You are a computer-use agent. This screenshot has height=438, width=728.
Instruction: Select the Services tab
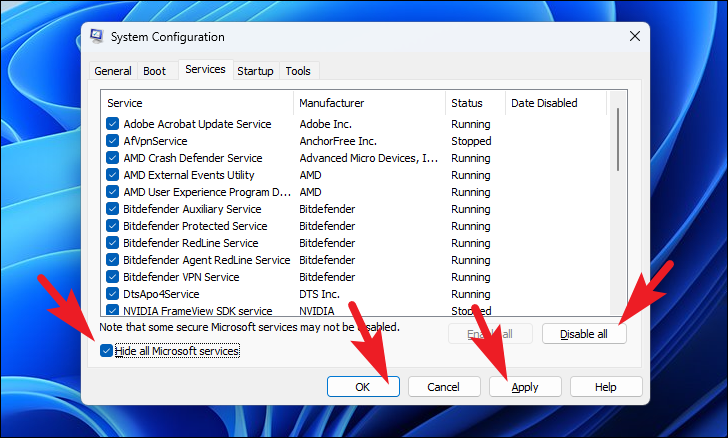coord(205,69)
